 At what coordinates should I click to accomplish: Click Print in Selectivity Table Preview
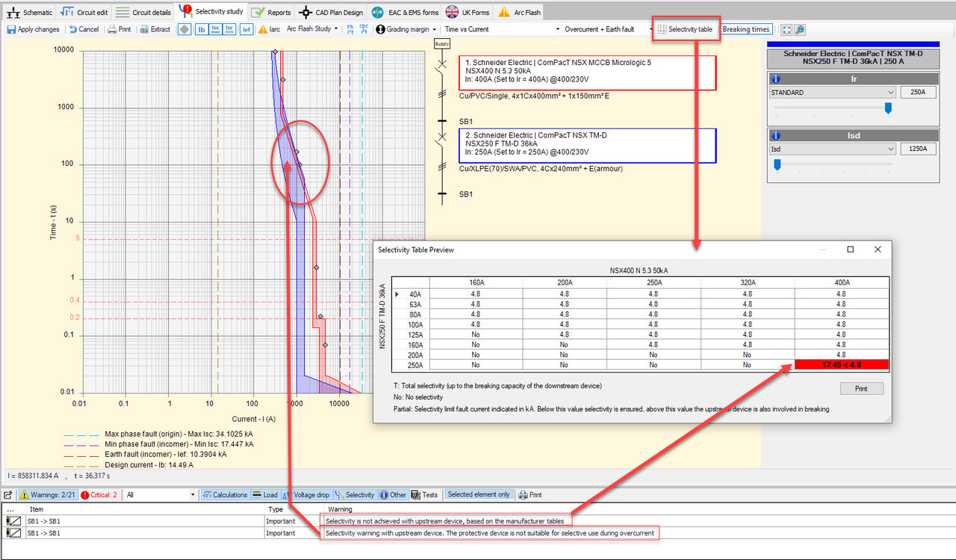[x=861, y=388]
